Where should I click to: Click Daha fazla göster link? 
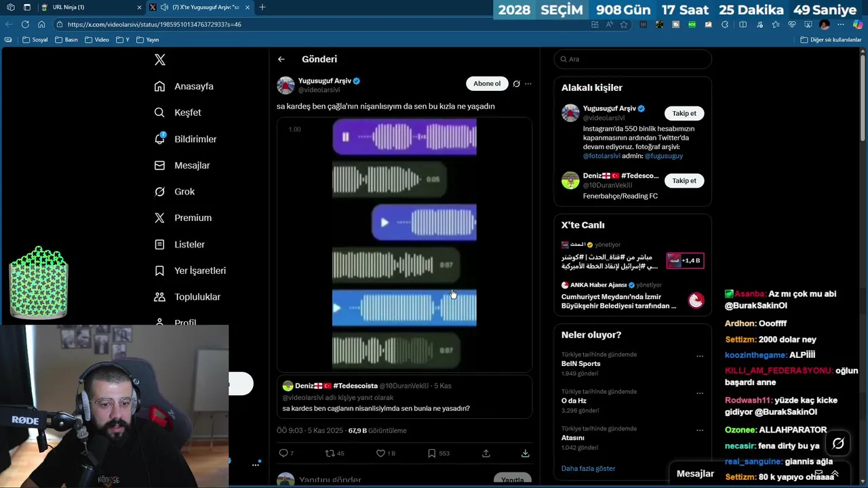pyautogui.click(x=588, y=468)
